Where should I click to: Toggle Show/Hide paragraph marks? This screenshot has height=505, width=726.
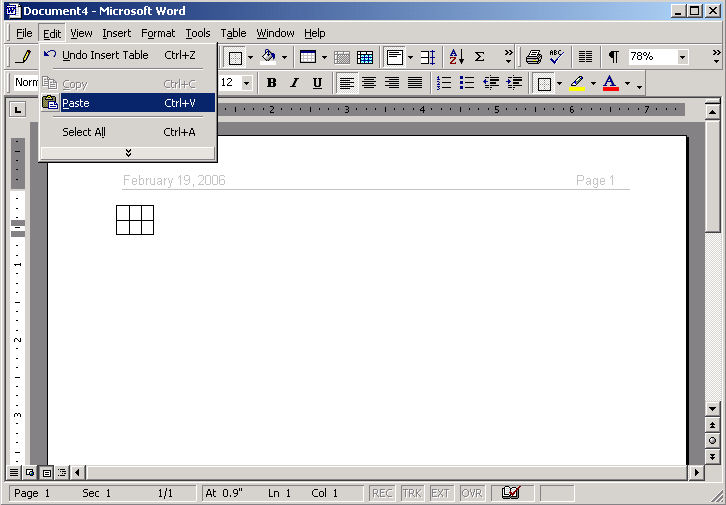pyautogui.click(x=613, y=57)
